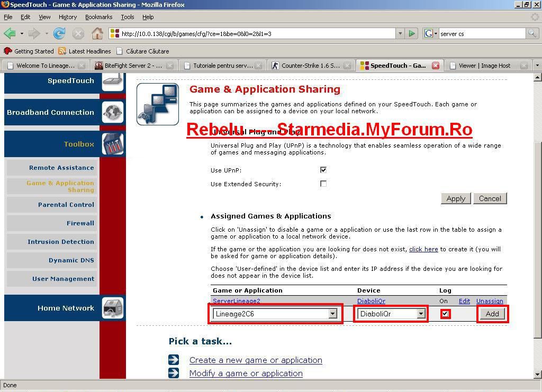Viewport: 542px width, 392px height.
Task: Click the Home Network house icon
Action: tap(113, 308)
